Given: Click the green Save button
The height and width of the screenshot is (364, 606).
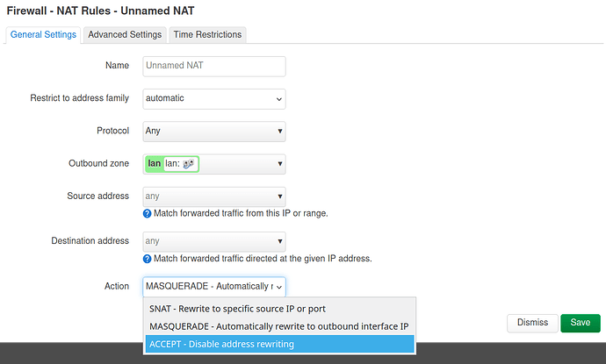Looking at the screenshot, I should point(581,323).
